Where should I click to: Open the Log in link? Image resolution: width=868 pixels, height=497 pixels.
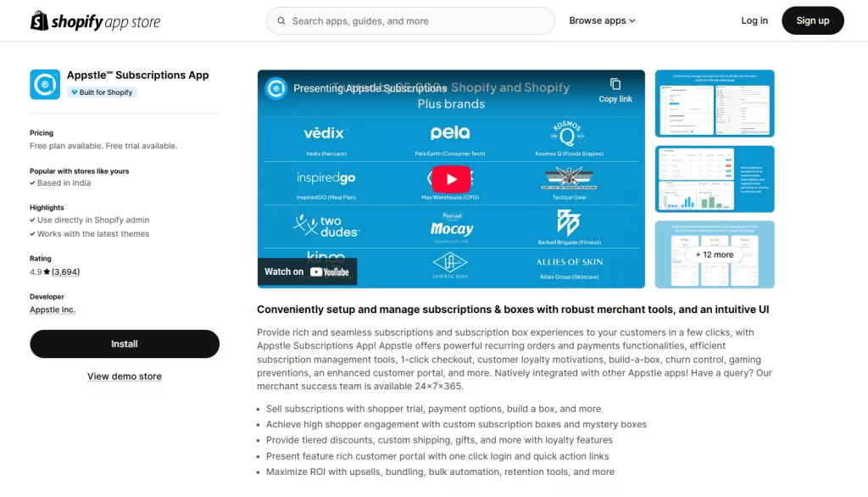[754, 20]
